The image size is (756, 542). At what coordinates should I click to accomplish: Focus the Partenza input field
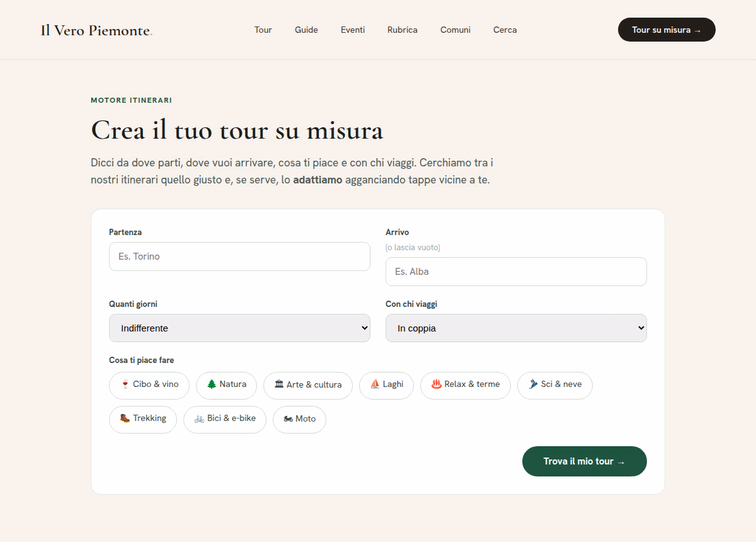pos(239,257)
